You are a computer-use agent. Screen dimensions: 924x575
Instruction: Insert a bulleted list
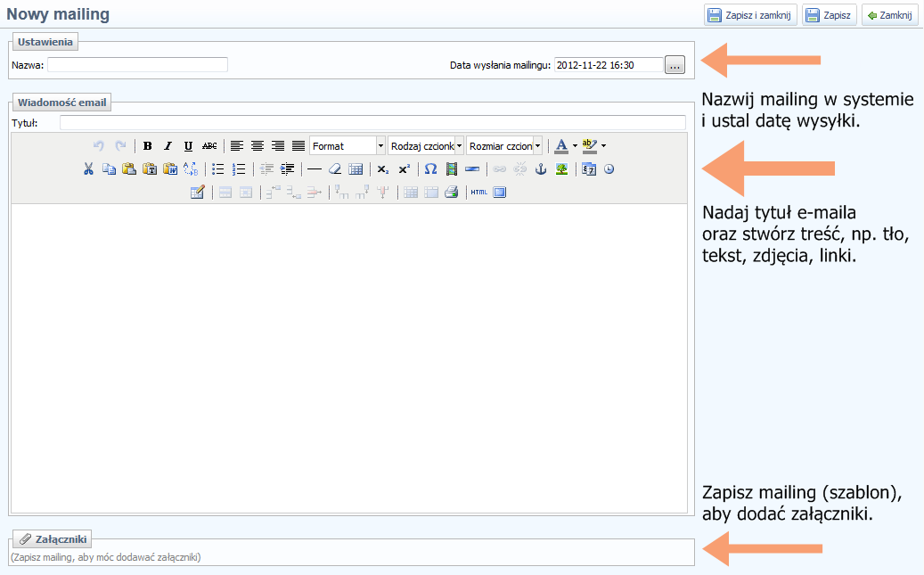tap(217, 169)
